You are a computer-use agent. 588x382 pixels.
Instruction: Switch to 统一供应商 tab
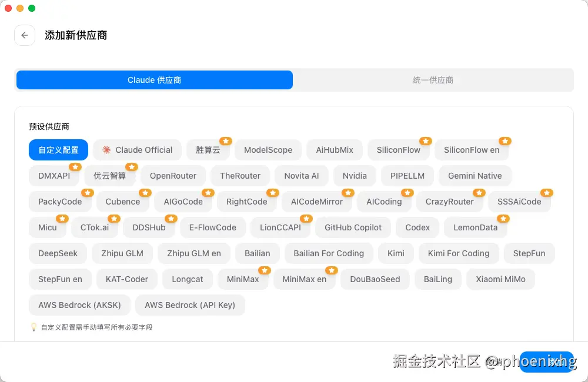coord(433,80)
